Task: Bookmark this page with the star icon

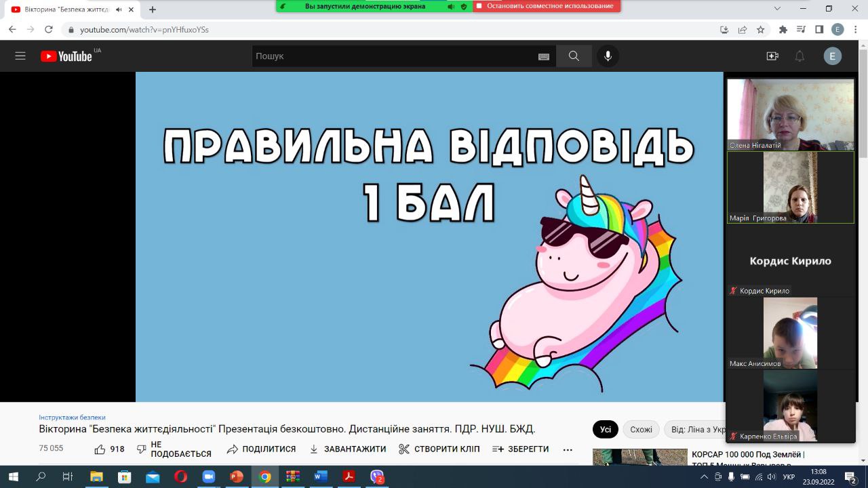Action: point(761,30)
